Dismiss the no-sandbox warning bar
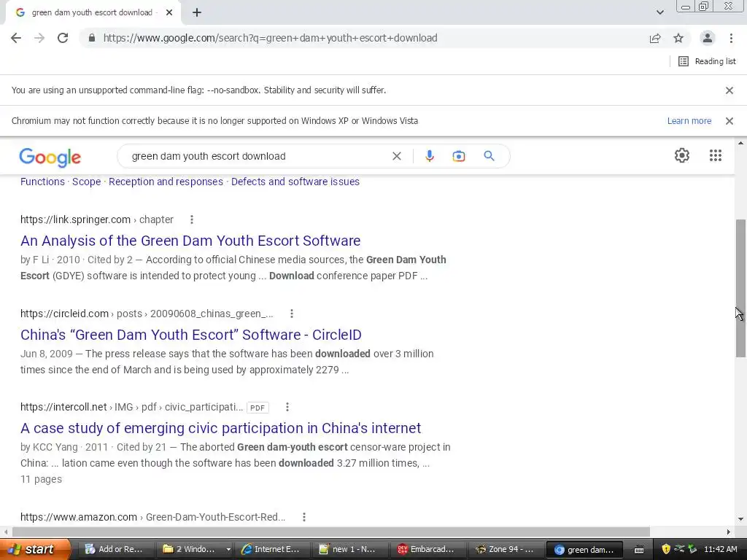 (729, 90)
